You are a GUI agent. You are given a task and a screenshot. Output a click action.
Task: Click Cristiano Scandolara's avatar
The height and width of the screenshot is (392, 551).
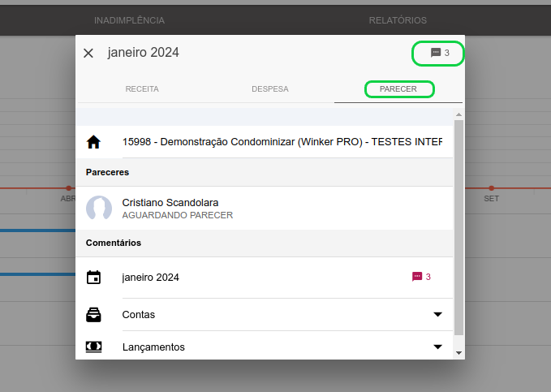[99, 208]
